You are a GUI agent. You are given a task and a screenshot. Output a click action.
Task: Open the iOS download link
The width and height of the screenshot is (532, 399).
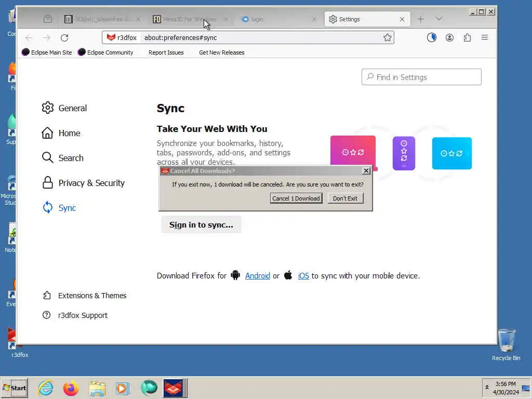point(303,276)
